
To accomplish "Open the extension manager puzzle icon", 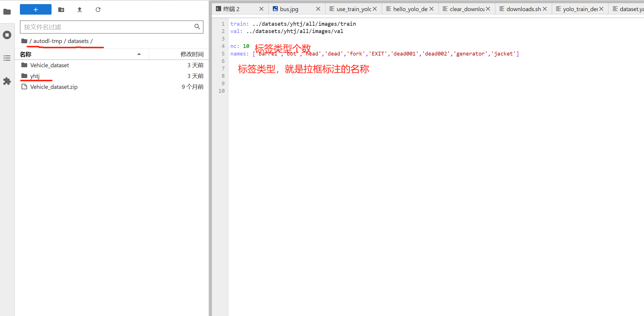I will pos(7,81).
